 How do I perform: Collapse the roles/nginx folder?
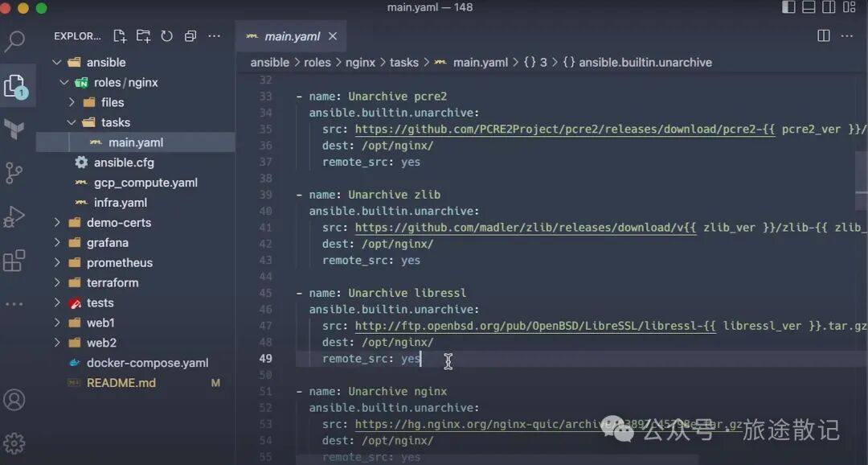pos(65,83)
